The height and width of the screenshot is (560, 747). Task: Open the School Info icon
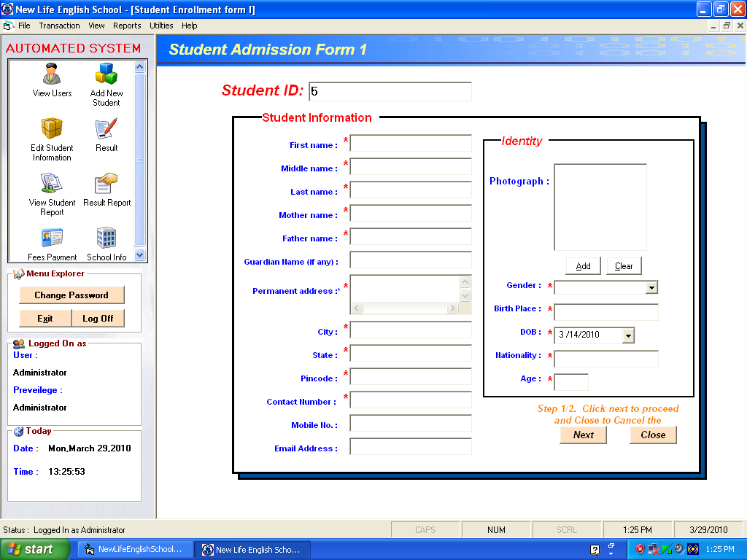click(107, 239)
